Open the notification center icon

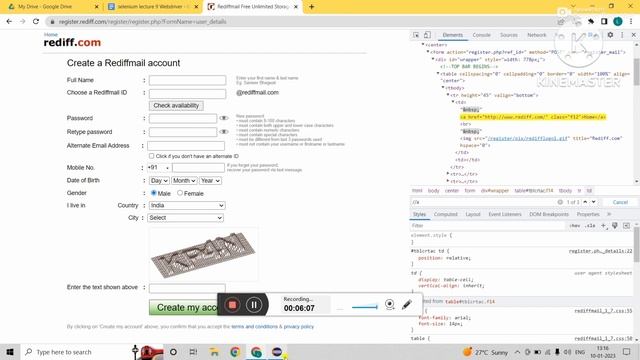pos(627,352)
